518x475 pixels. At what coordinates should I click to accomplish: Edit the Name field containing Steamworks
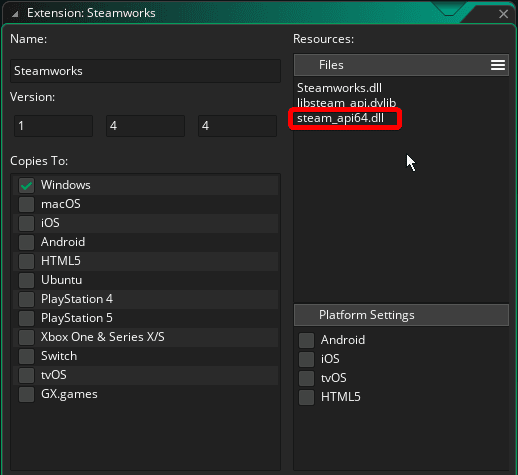(145, 71)
